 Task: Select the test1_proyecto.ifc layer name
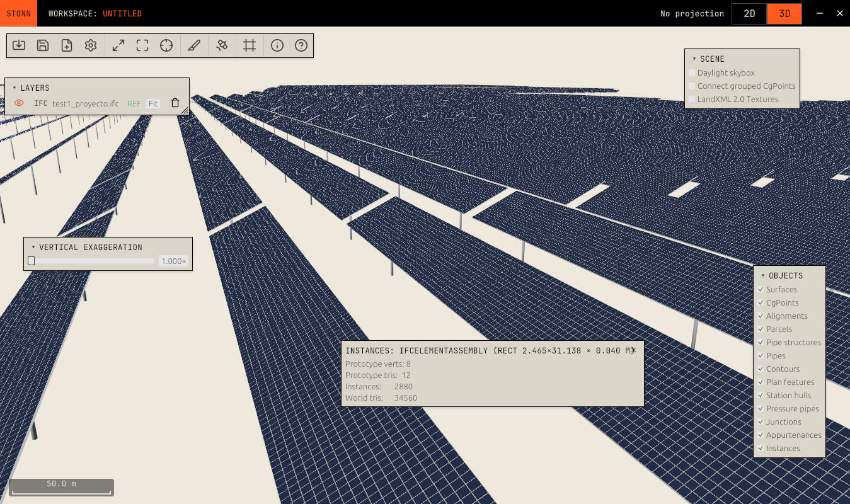(86, 104)
